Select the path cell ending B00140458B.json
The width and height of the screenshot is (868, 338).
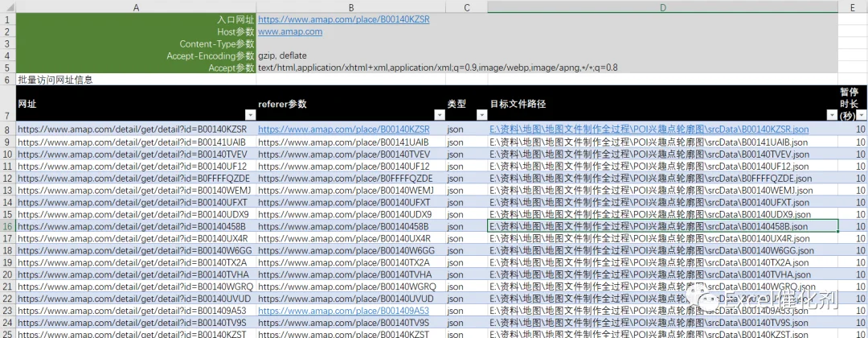point(662,226)
